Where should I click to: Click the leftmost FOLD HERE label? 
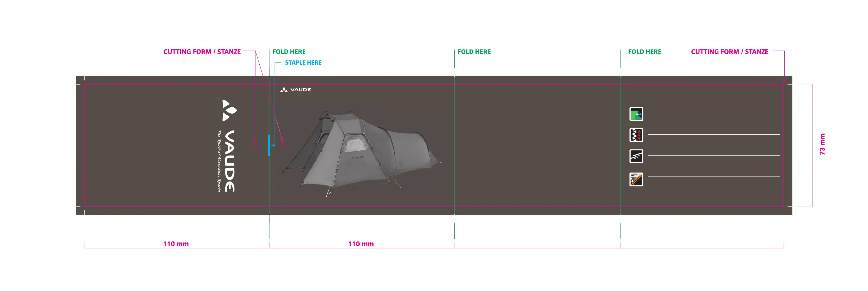pyautogui.click(x=289, y=52)
